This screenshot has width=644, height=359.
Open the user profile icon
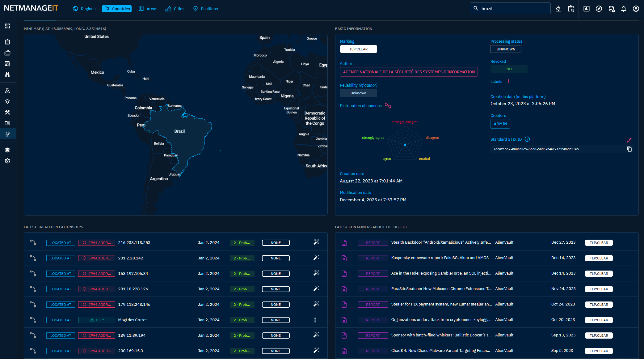pos(636,9)
